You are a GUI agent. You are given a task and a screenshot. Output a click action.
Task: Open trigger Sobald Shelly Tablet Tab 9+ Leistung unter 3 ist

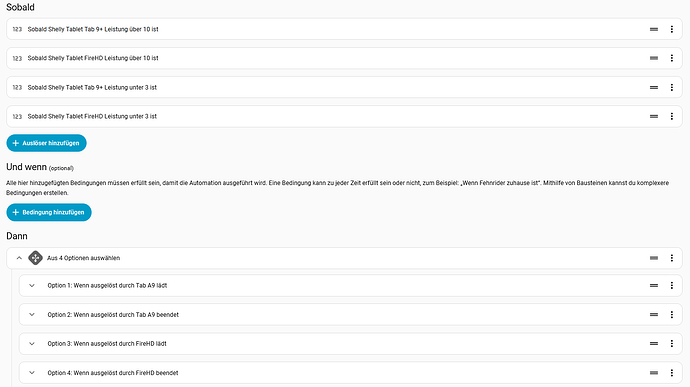coord(344,87)
